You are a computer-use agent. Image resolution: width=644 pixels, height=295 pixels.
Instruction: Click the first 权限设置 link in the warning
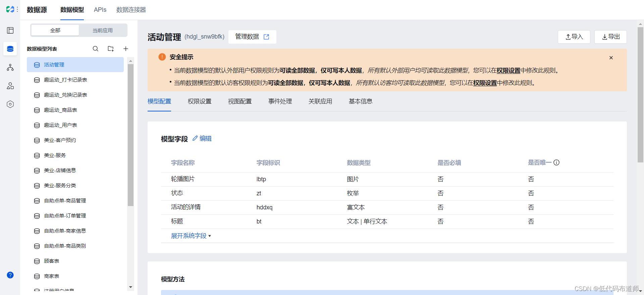pos(508,70)
